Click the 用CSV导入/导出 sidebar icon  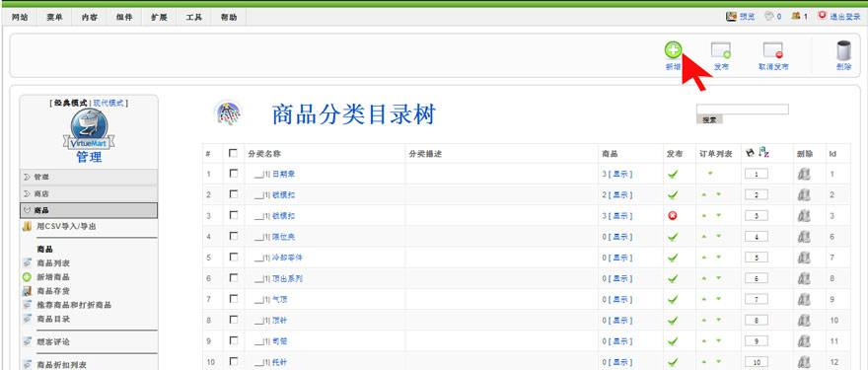tap(28, 227)
